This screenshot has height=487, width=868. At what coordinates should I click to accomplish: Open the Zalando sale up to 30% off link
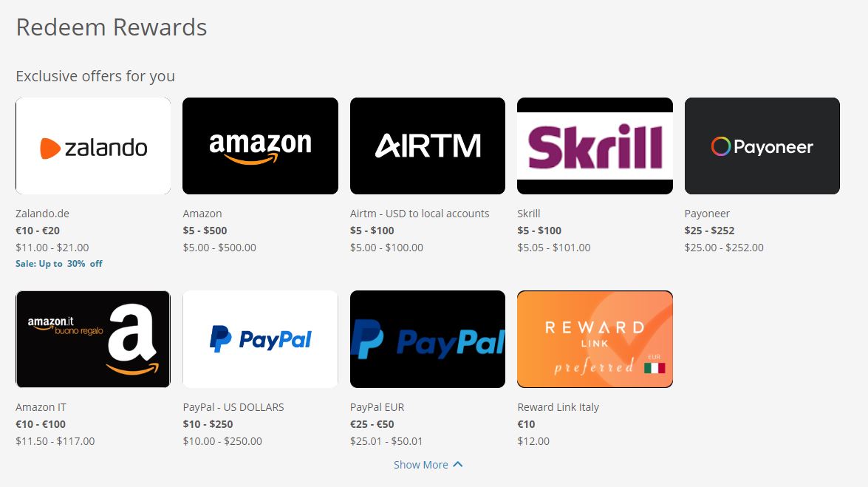(x=59, y=264)
